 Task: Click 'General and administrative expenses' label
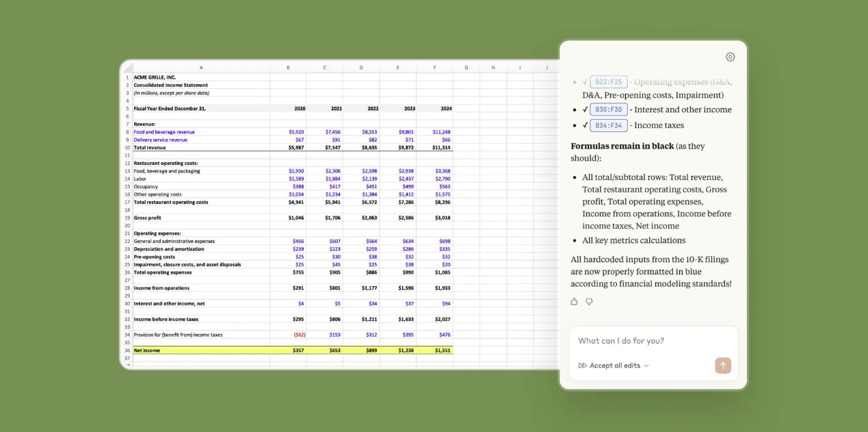174,241
